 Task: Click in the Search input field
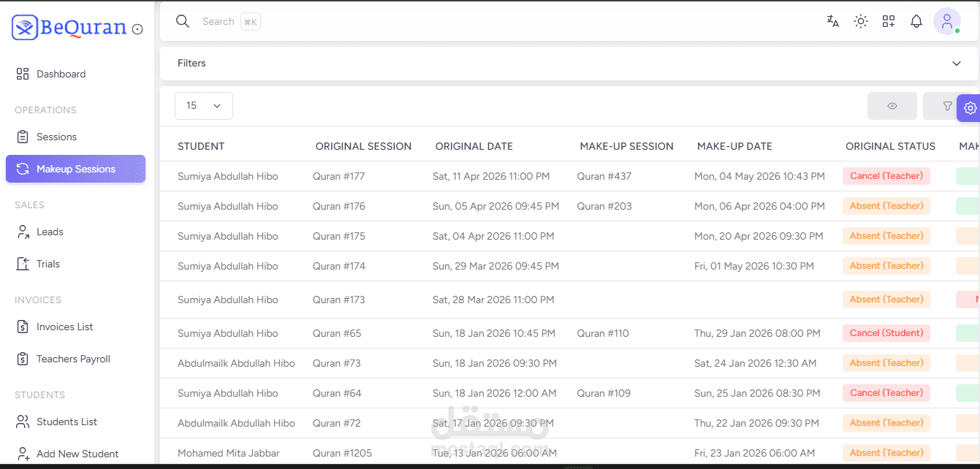pyautogui.click(x=218, y=21)
